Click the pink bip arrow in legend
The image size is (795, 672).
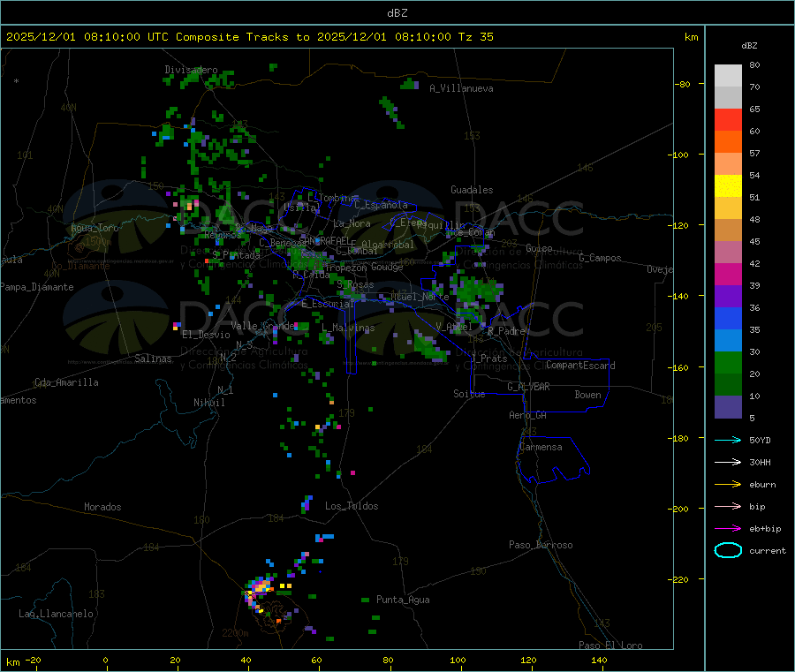click(728, 506)
